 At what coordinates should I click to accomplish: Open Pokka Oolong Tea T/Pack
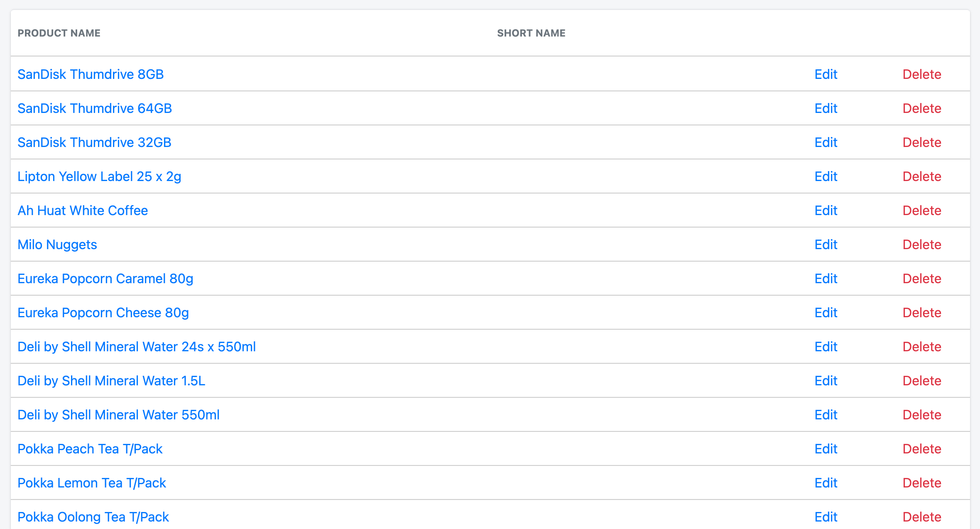click(93, 517)
